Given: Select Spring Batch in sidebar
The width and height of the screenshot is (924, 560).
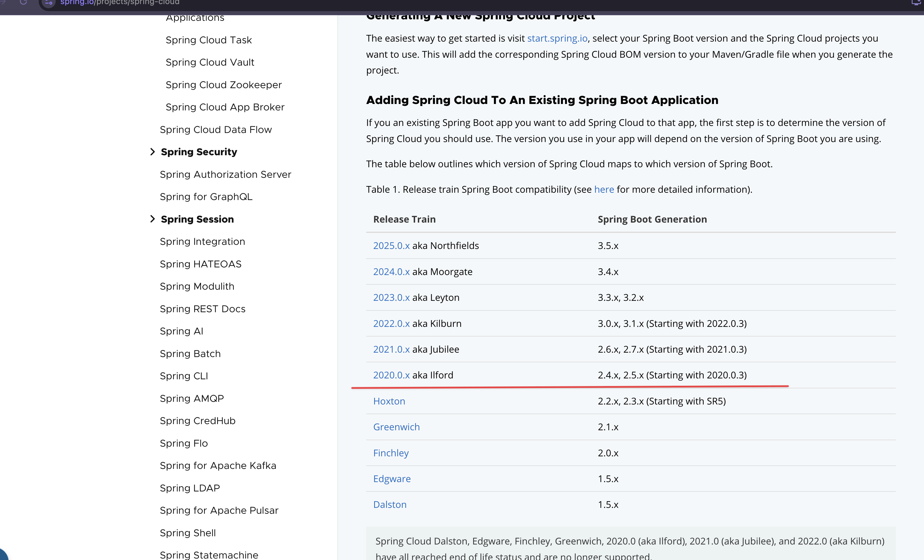Looking at the screenshot, I should coord(190,354).
